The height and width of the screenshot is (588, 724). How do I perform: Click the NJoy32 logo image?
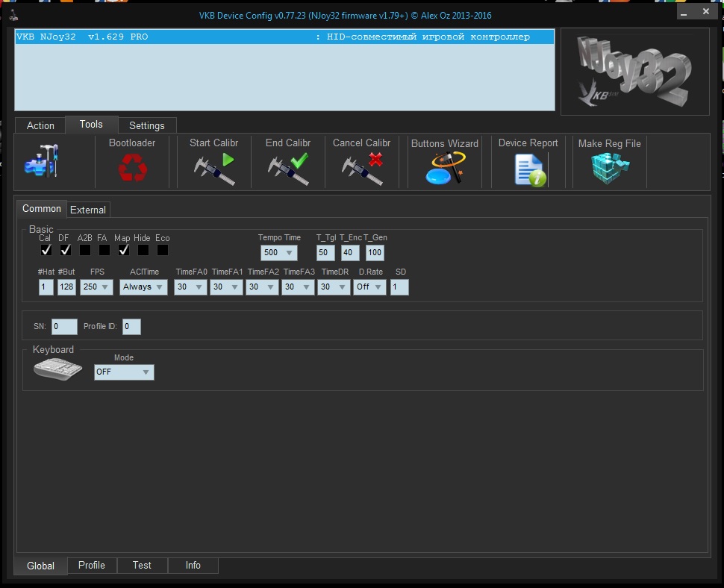(x=635, y=72)
